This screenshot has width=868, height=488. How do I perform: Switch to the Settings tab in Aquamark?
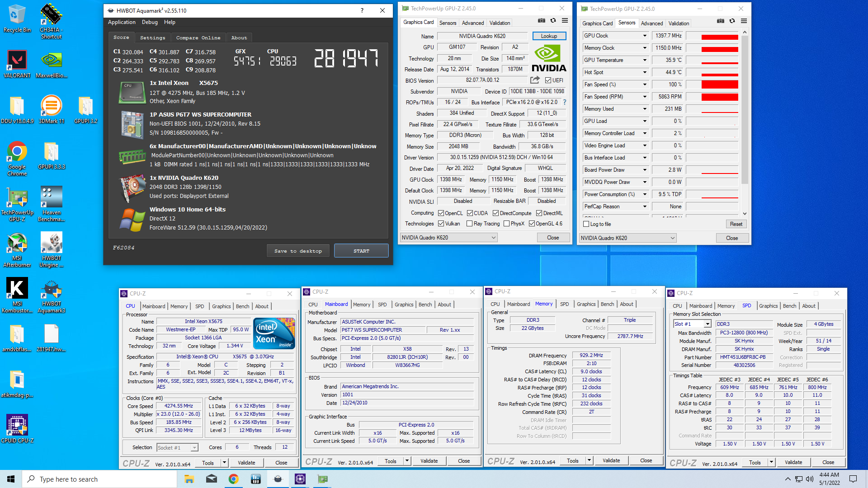click(152, 38)
